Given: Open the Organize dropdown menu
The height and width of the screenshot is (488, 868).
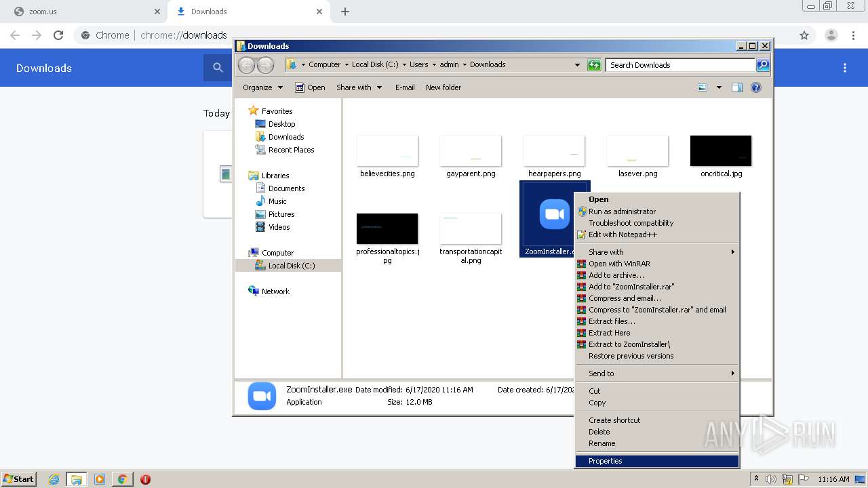Looking at the screenshot, I should (x=262, y=87).
